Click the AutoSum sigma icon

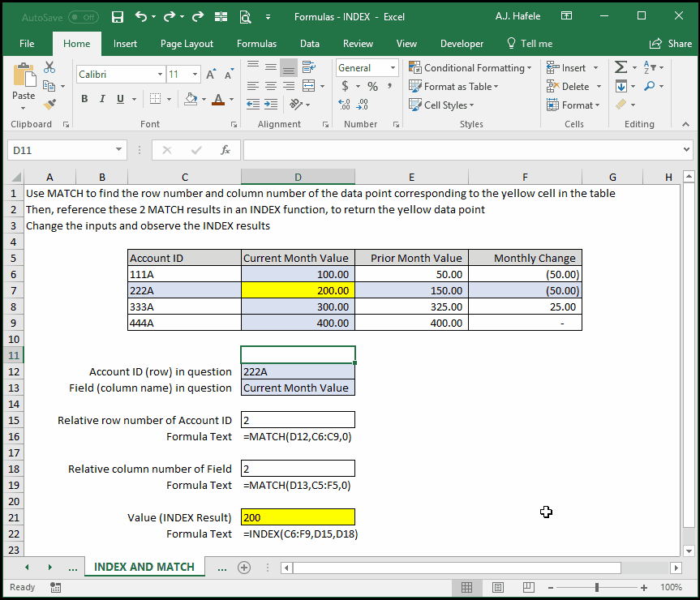click(x=621, y=67)
